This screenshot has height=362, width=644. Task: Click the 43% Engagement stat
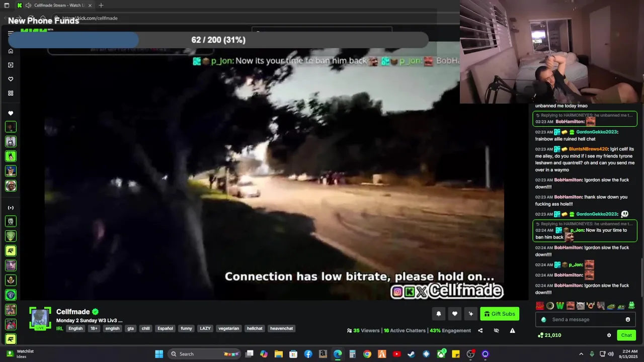(450, 330)
